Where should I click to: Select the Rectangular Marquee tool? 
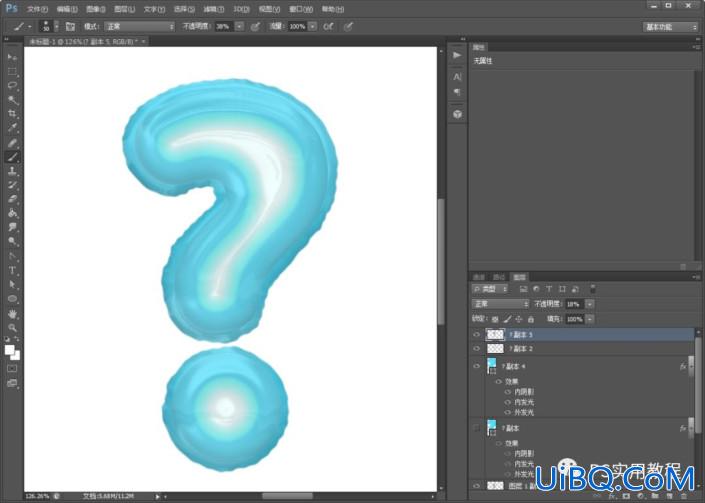(12, 71)
